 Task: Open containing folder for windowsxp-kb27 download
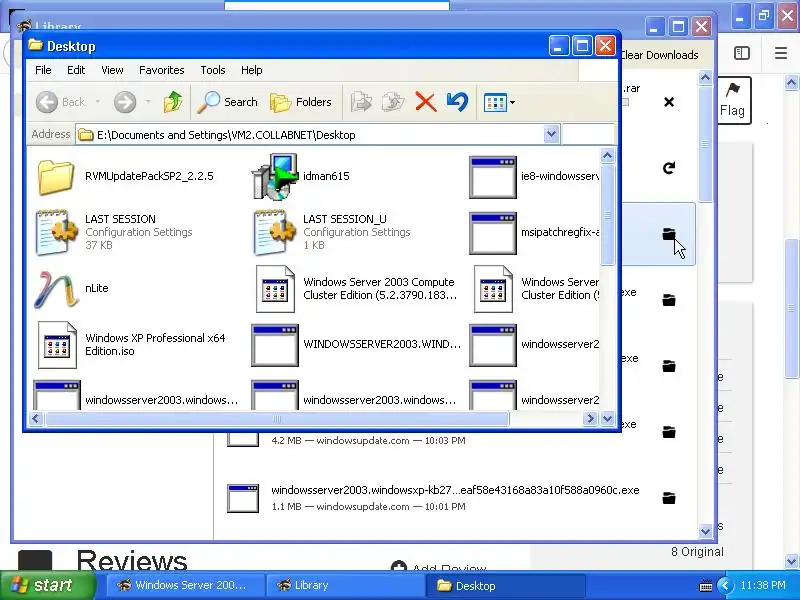point(669,497)
